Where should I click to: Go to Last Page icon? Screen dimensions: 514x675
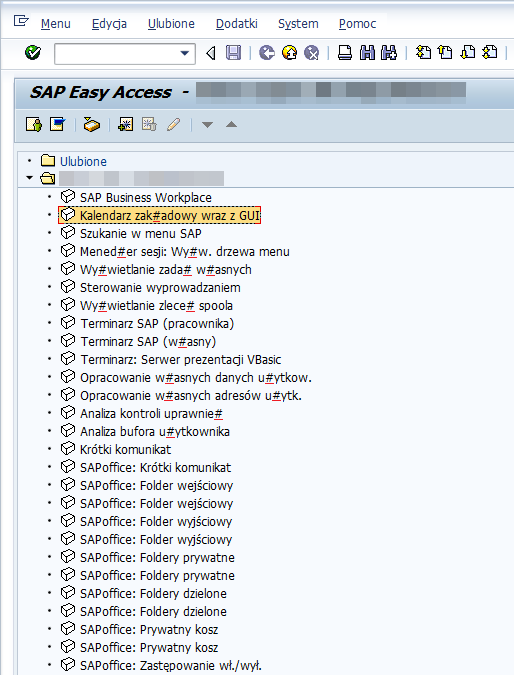(489, 53)
